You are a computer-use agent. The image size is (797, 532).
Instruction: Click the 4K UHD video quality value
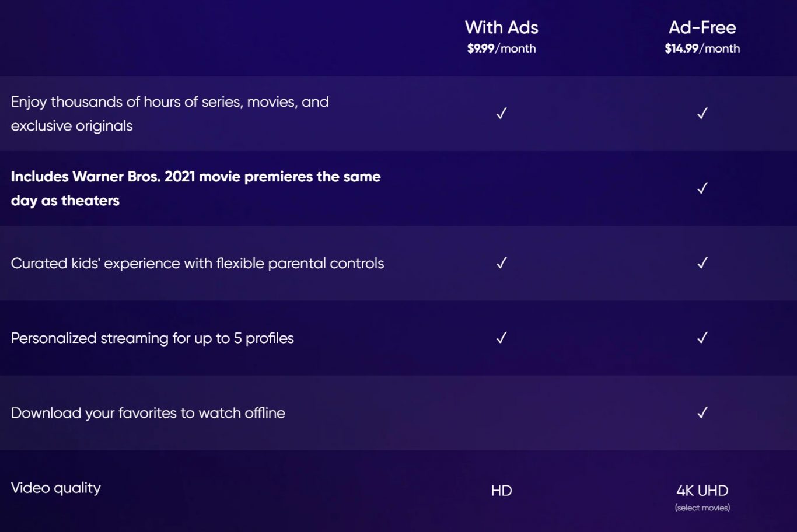[702, 491]
